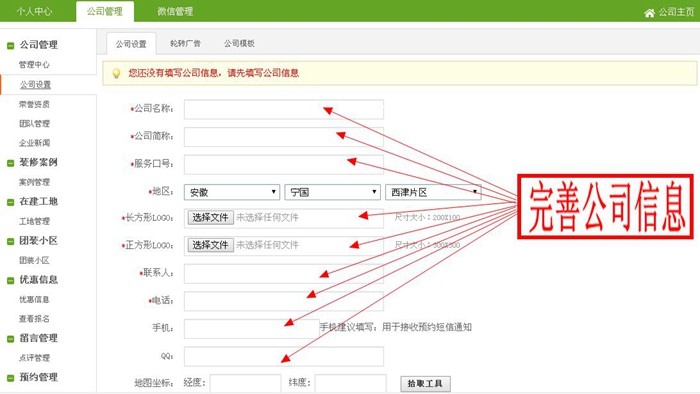
Task: Collapse the 公司管理 green sidebar icon
Action: click(x=10, y=46)
